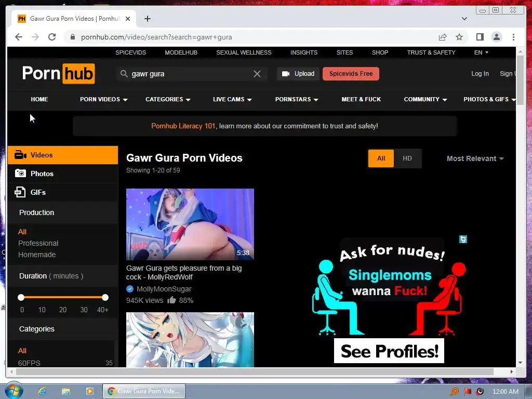
Task: Select the Videos sidebar tab
Action: tap(63, 155)
